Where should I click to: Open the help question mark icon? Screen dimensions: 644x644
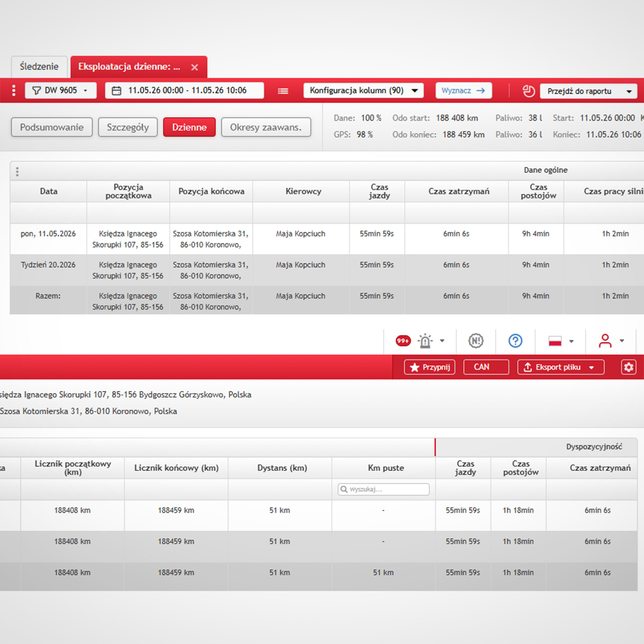click(x=515, y=340)
